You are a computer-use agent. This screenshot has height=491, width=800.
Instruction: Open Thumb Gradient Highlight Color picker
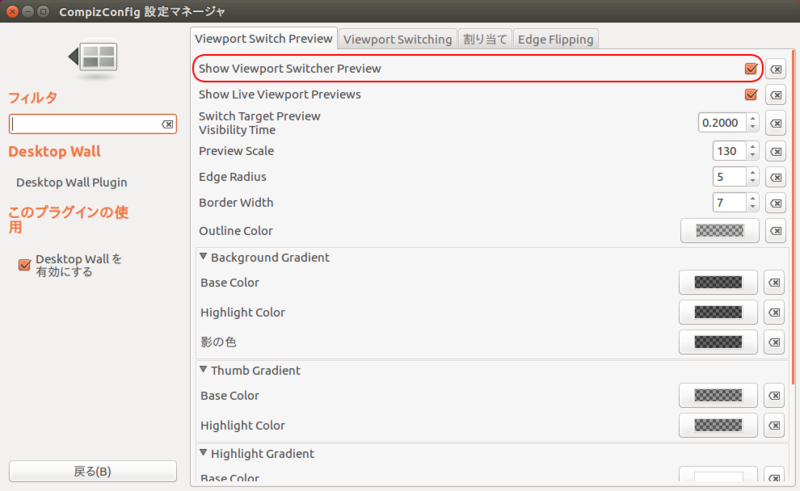click(x=718, y=425)
